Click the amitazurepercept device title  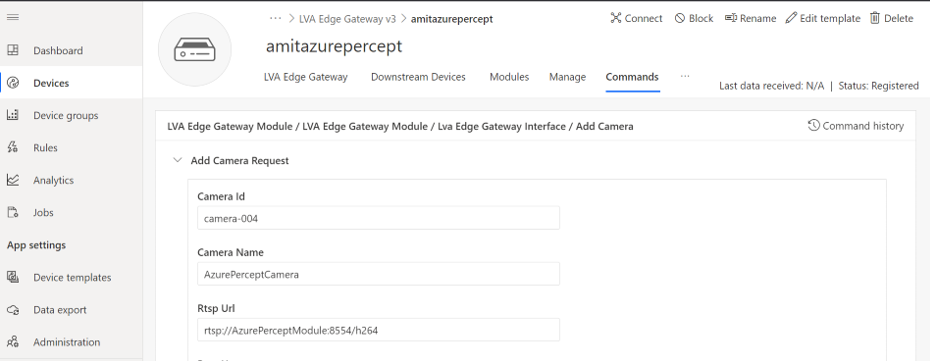point(334,46)
